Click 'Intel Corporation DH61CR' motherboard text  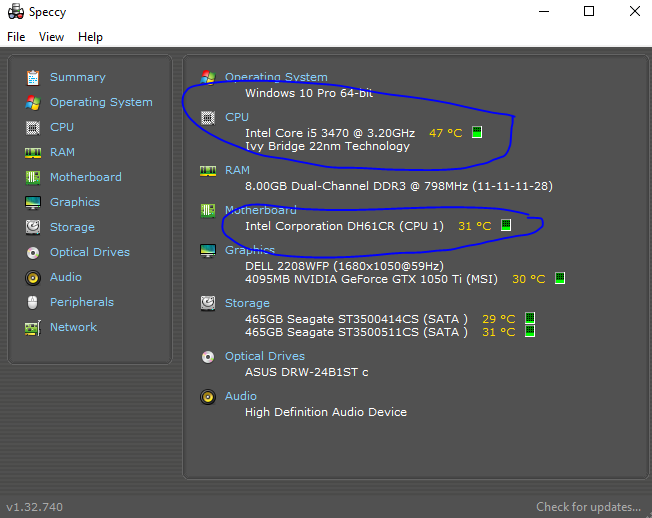click(344, 226)
